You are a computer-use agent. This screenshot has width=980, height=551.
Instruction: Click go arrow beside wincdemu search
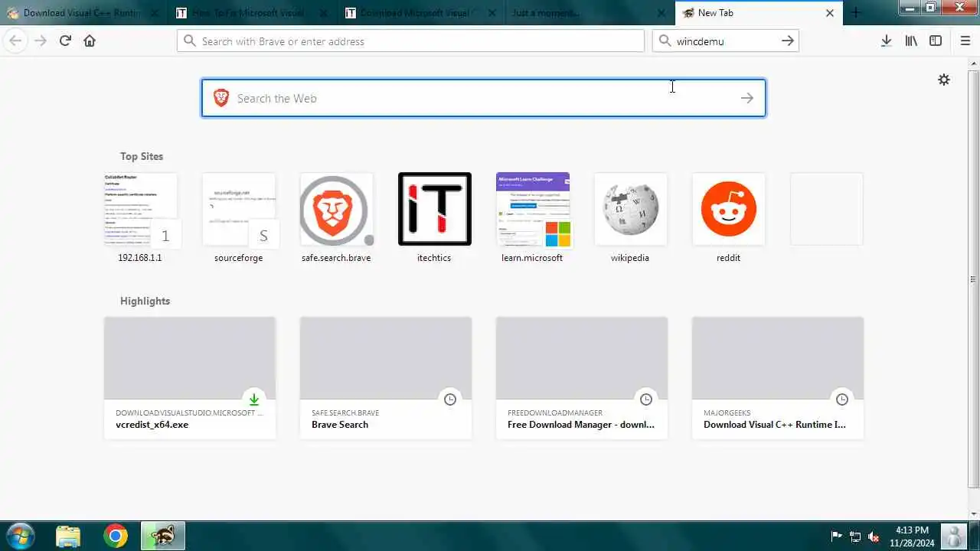click(788, 41)
